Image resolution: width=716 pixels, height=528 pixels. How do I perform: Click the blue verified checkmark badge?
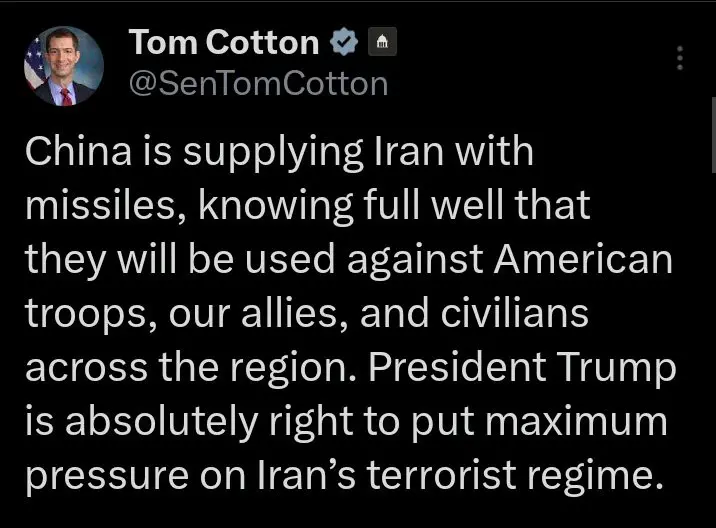coord(345,42)
